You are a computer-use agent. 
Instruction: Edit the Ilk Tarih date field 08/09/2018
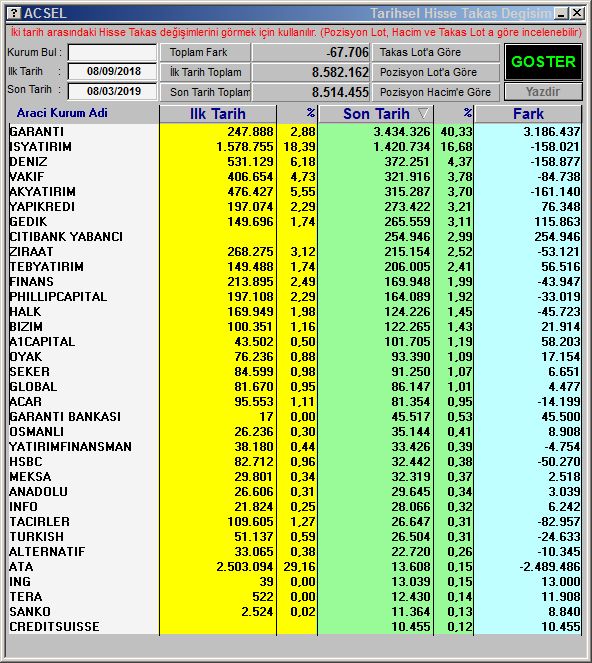click(x=112, y=71)
